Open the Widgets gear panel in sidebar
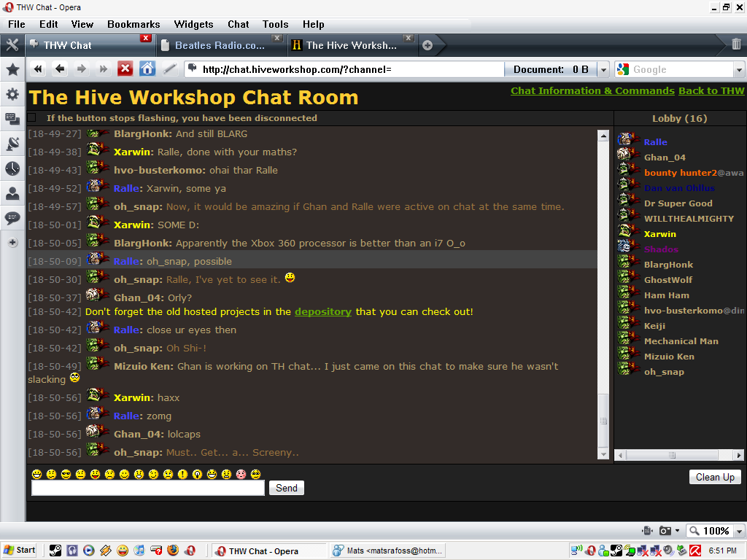This screenshot has height=560, width=747. click(12, 94)
